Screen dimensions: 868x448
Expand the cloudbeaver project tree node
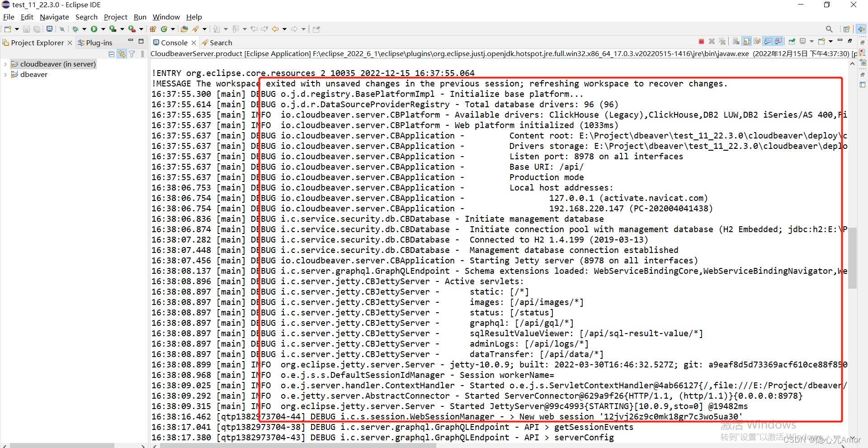[5, 64]
